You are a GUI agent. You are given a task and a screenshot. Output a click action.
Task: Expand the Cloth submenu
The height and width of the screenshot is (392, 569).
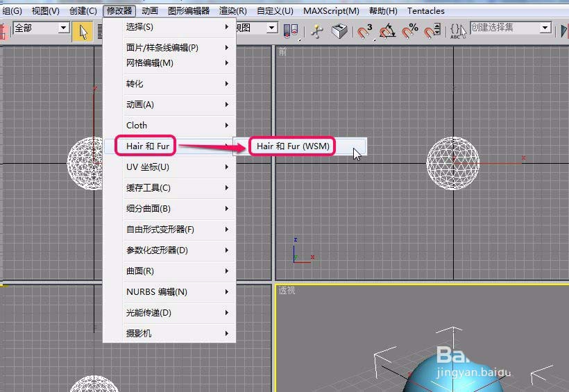tap(169, 125)
